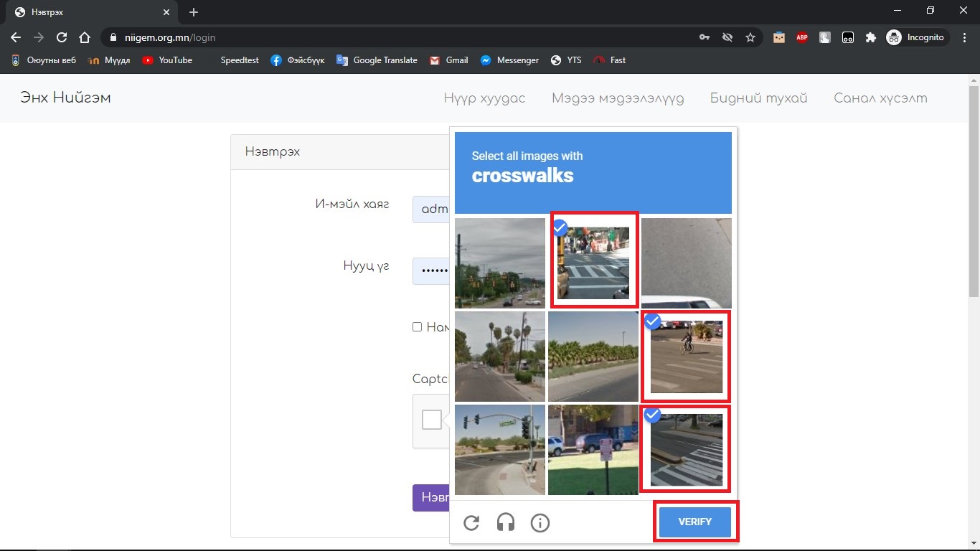Click the browser home icon
980x551 pixels.
point(85,37)
